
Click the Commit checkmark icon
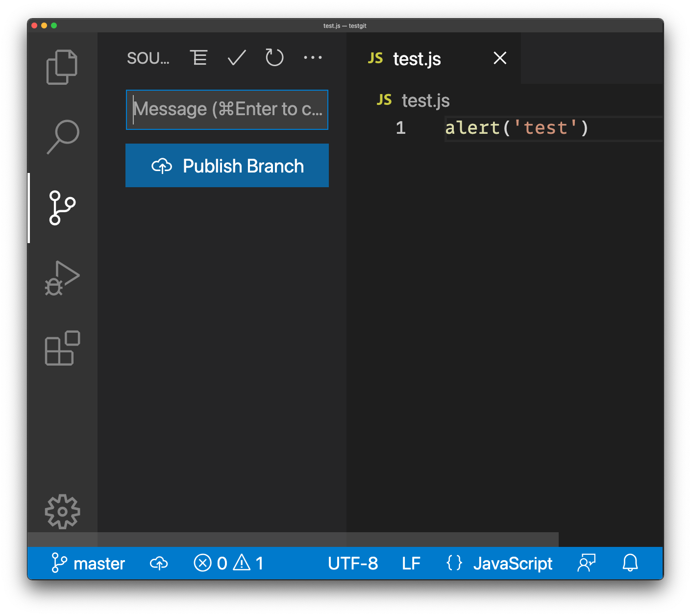click(237, 58)
